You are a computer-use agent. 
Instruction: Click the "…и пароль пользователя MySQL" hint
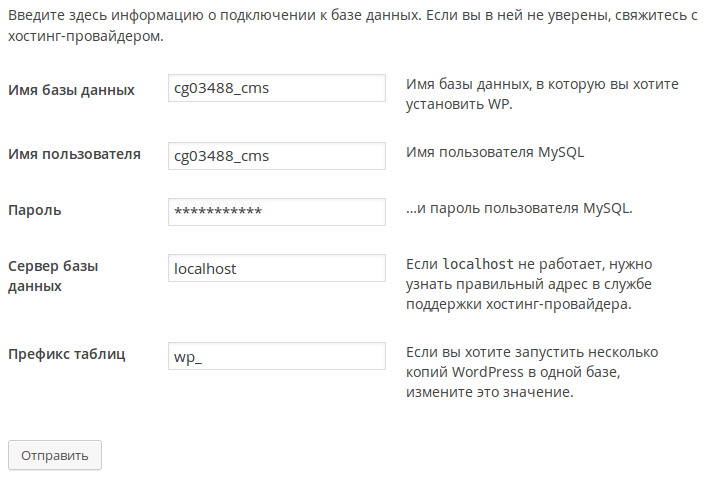519,209
